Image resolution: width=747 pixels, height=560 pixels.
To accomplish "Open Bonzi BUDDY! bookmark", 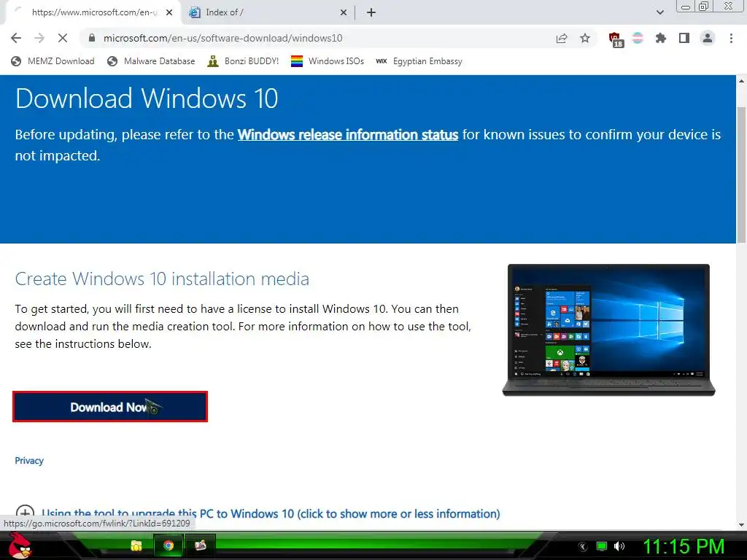I will pos(243,61).
